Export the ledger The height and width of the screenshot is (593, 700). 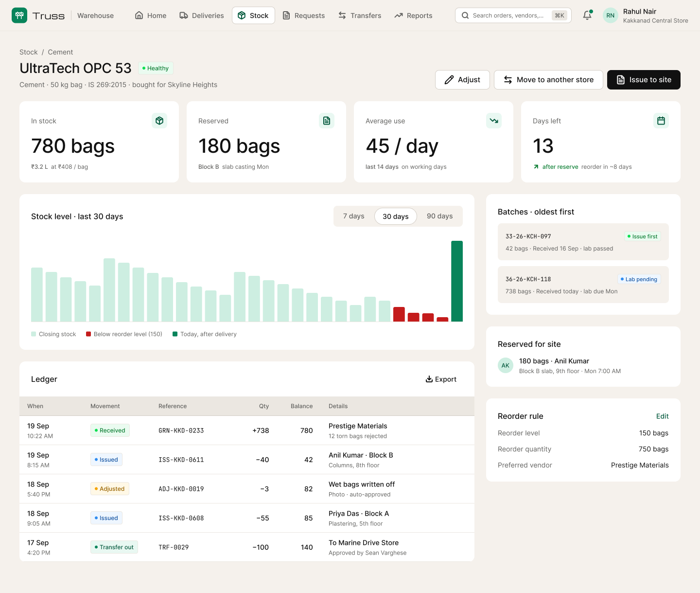tap(441, 379)
